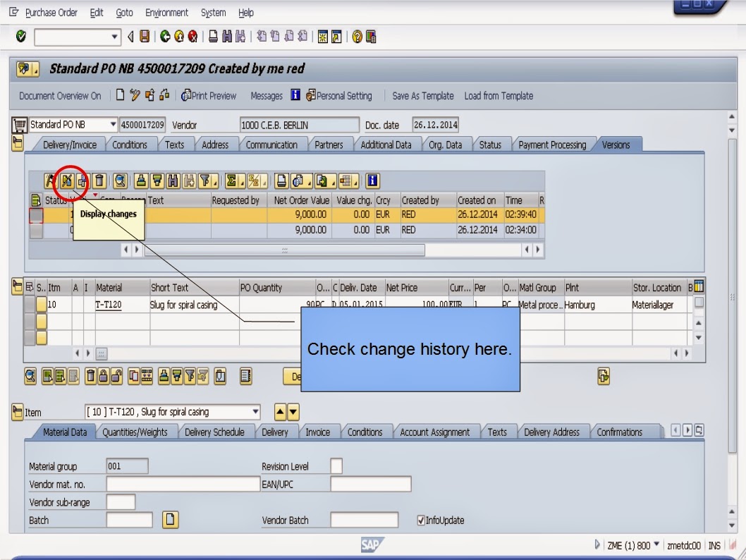Viewport: 746px width, 560px height.
Task: Click the Find binoculars icon in versions toolbar
Action: [x=173, y=181]
